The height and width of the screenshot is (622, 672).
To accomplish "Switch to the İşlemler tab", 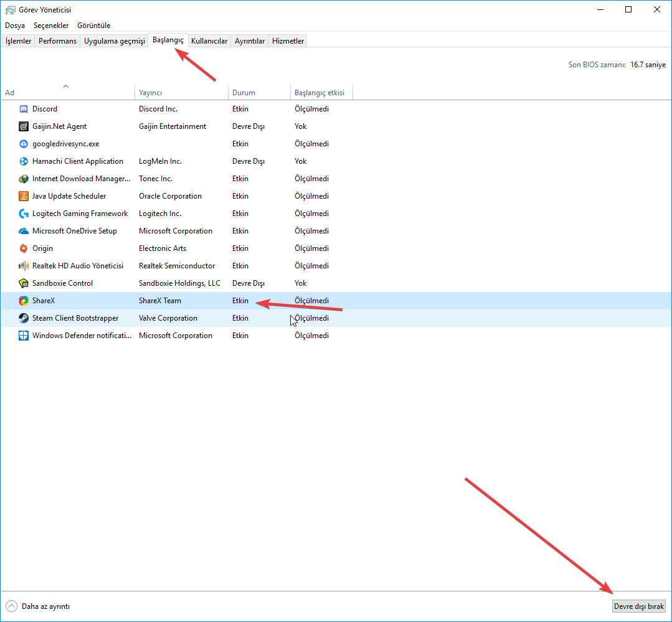I will [19, 40].
